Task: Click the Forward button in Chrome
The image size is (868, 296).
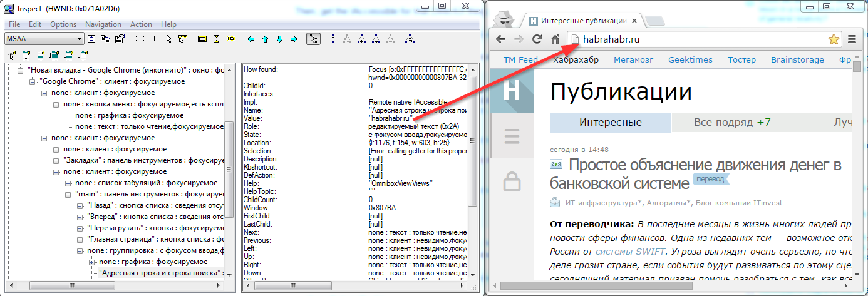Action: click(519, 39)
